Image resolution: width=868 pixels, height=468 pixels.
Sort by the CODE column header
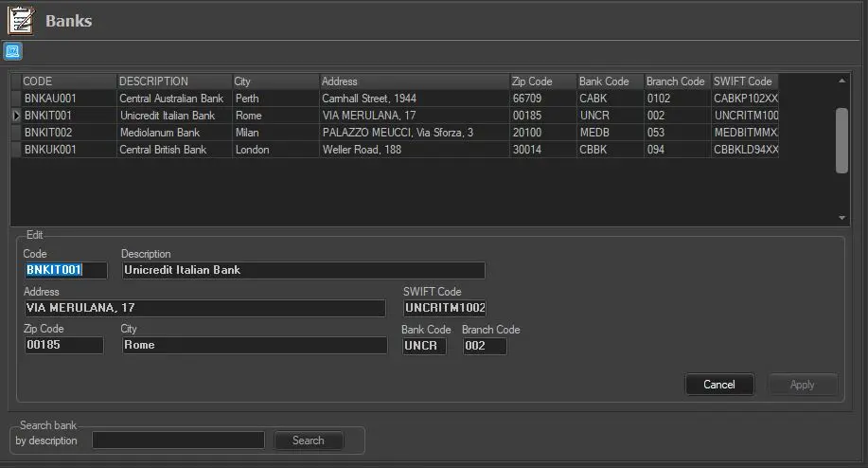pyautogui.click(x=68, y=81)
